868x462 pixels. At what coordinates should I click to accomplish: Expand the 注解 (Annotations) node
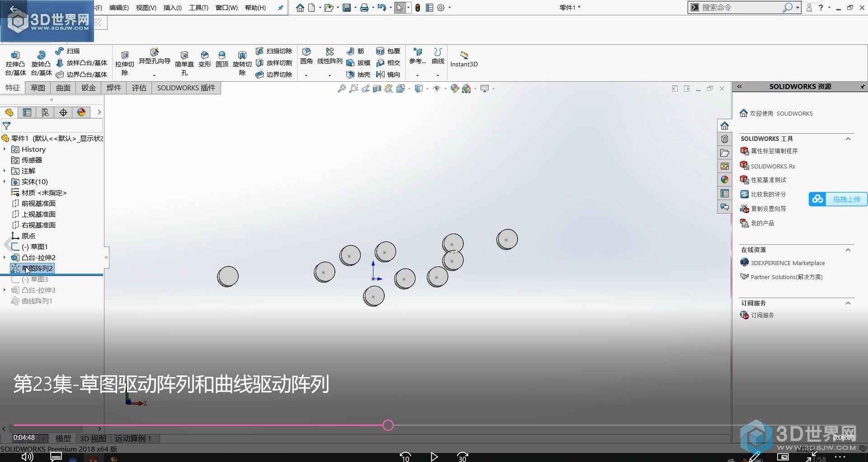[x=5, y=171]
